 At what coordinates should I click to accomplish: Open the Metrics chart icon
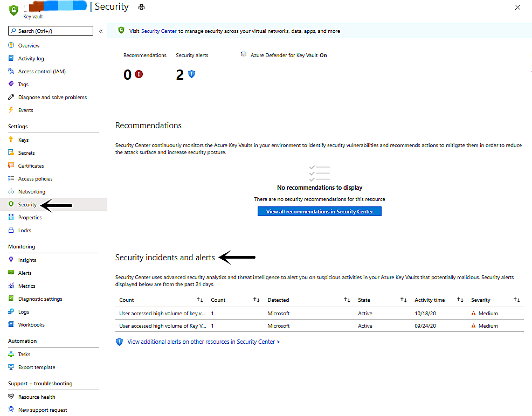11,286
